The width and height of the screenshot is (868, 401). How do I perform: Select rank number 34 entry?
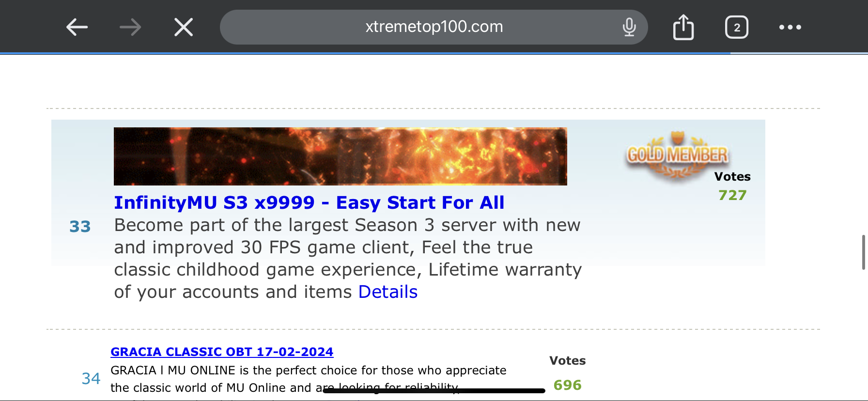91,378
